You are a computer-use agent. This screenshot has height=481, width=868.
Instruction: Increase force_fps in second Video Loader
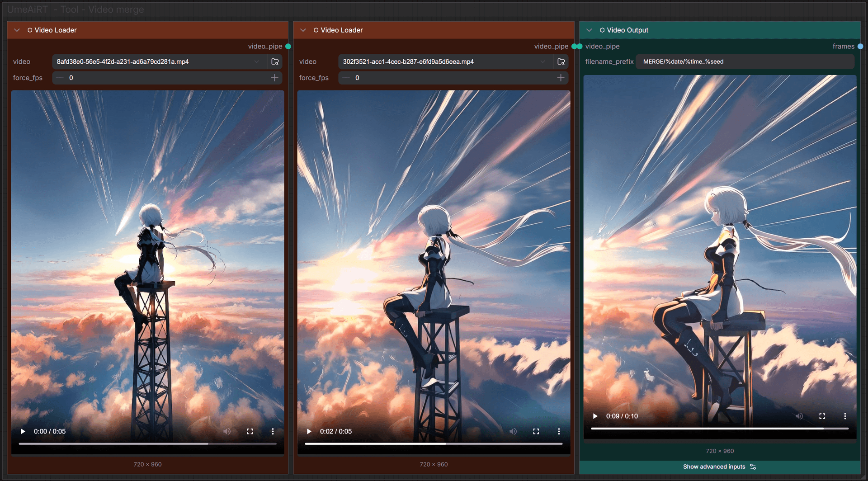561,78
